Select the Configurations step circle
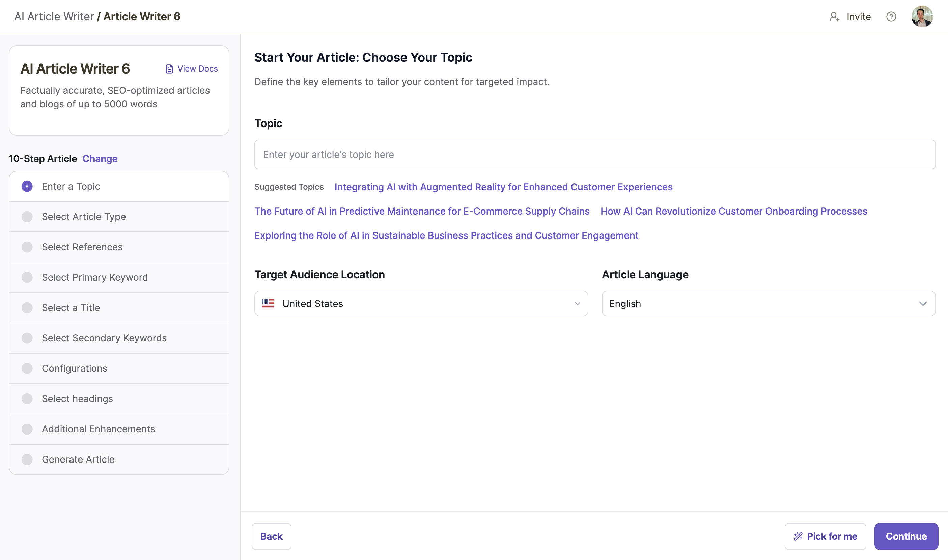Image resolution: width=948 pixels, height=560 pixels. (27, 368)
